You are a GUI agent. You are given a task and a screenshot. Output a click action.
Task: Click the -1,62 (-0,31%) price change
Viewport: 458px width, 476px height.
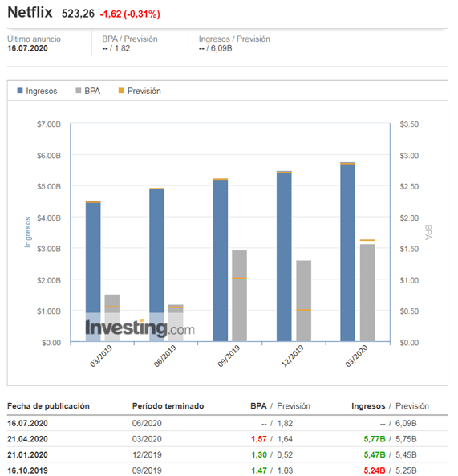(130, 14)
